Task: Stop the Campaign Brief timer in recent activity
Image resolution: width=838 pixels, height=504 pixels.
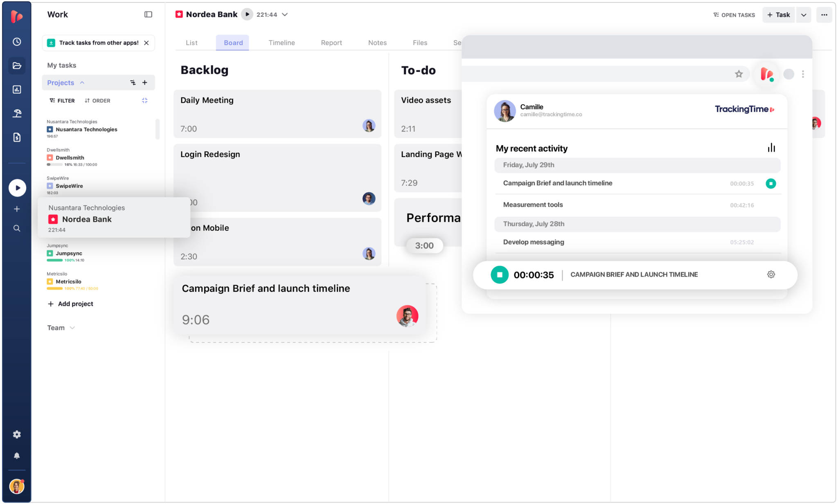Action: (x=771, y=184)
